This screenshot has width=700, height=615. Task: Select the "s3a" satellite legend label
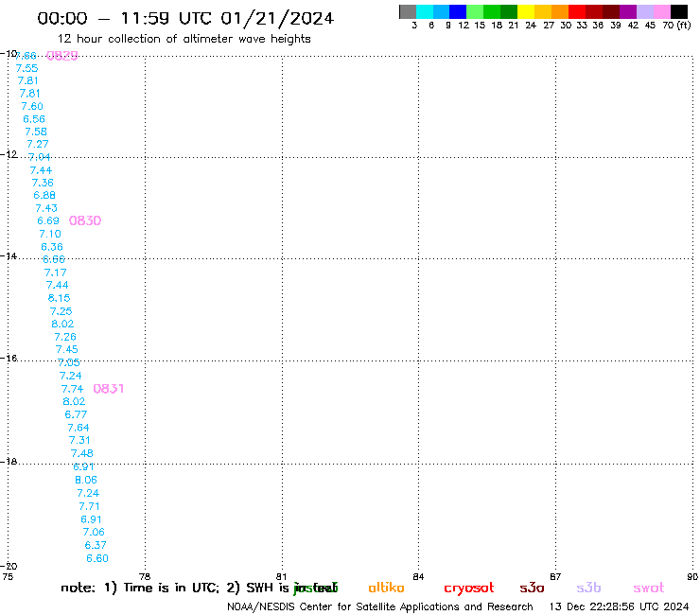[532, 588]
